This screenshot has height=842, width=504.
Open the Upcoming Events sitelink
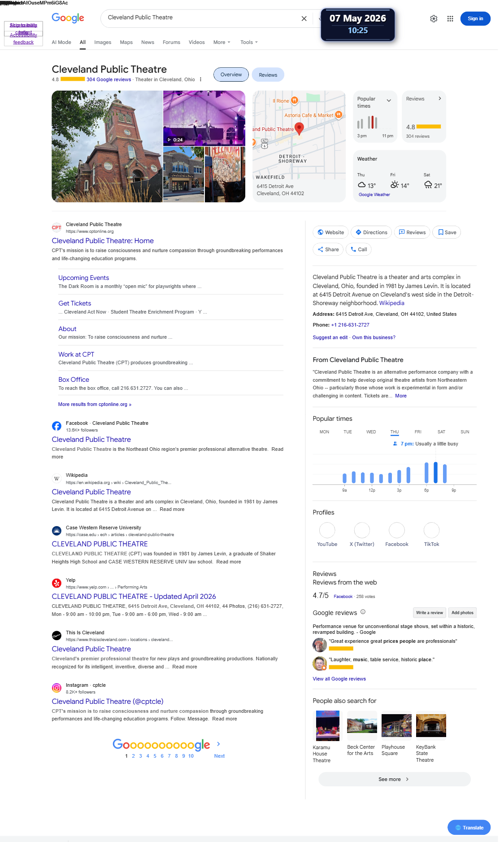84,278
